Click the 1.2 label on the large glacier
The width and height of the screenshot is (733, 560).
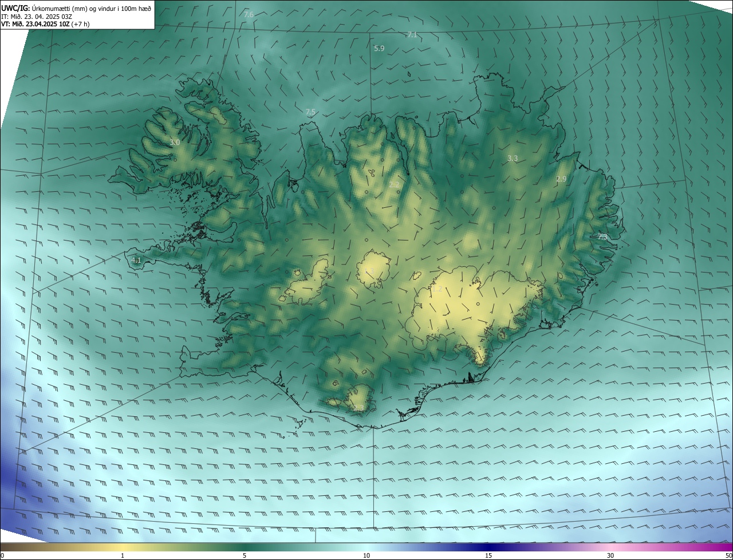point(436,290)
